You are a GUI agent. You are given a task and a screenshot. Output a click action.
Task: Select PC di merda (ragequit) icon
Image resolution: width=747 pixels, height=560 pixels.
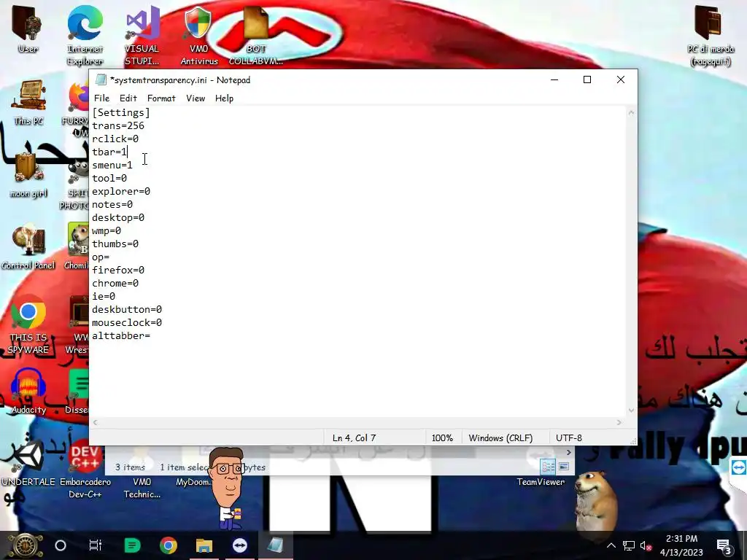point(711,35)
